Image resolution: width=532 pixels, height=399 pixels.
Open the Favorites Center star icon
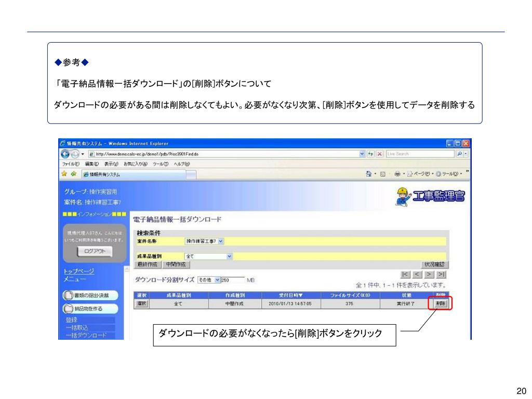tap(64, 174)
